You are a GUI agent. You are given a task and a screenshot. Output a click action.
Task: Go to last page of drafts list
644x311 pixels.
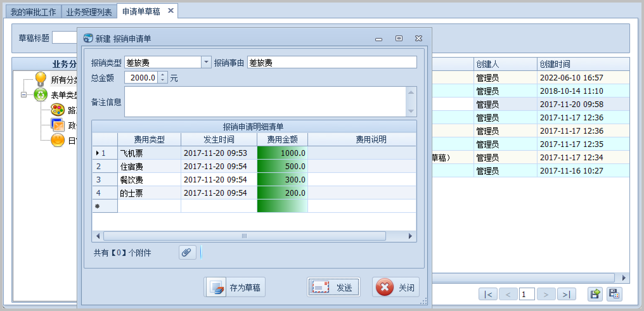[x=566, y=294]
